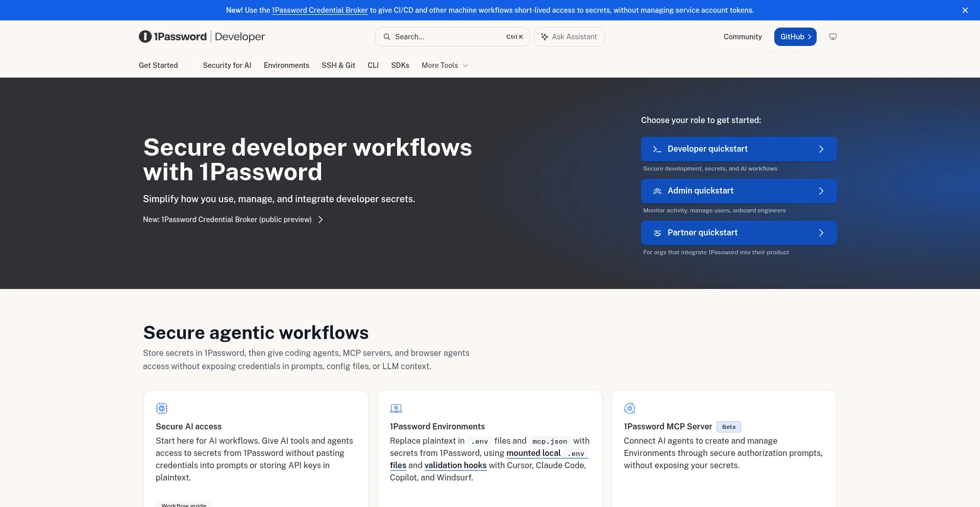
Task: Click Secure development, secrets, and AI workflows caption
Action: pyautogui.click(x=710, y=168)
